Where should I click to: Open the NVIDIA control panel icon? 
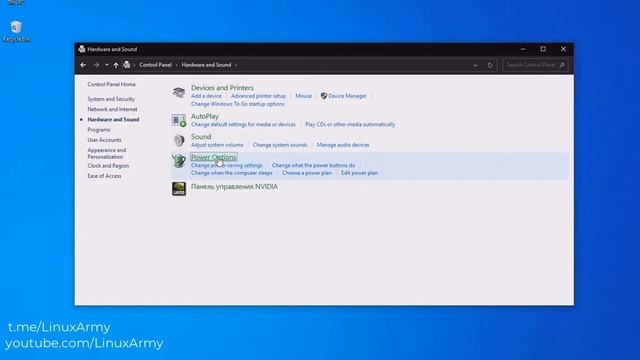178,189
